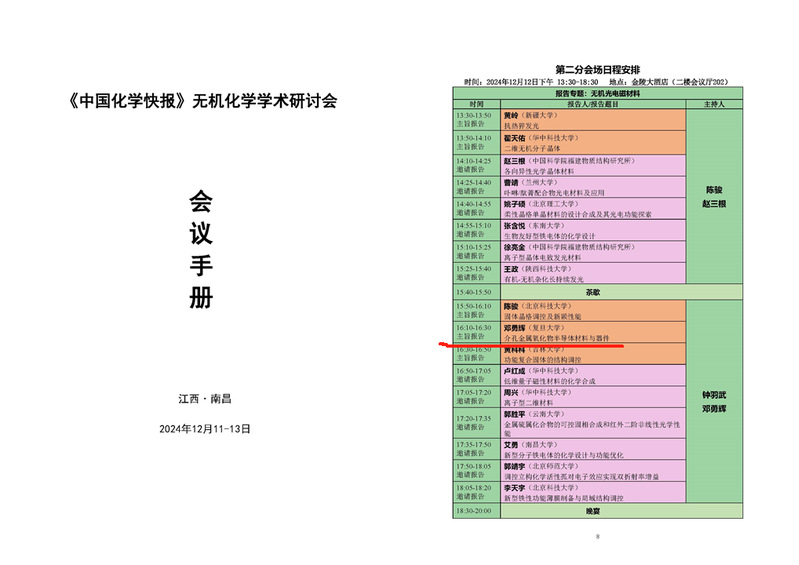799x565 pixels.
Task: Click the 时间 column header
Action: pyautogui.click(x=475, y=102)
